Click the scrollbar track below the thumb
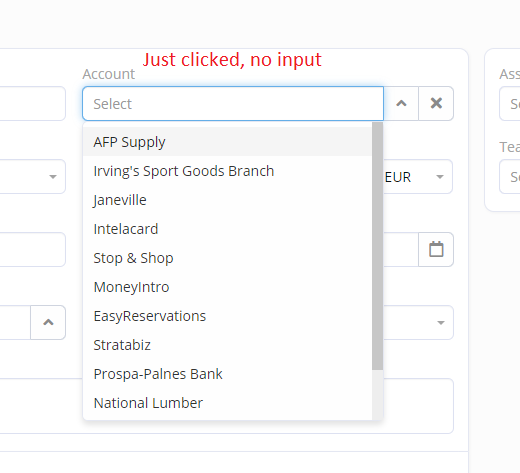This screenshot has height=473, width=520. pos(377,395)
